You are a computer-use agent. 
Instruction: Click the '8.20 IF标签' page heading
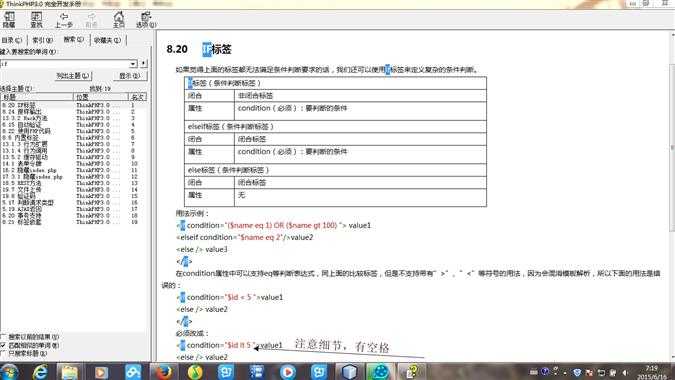coord(199,49)
